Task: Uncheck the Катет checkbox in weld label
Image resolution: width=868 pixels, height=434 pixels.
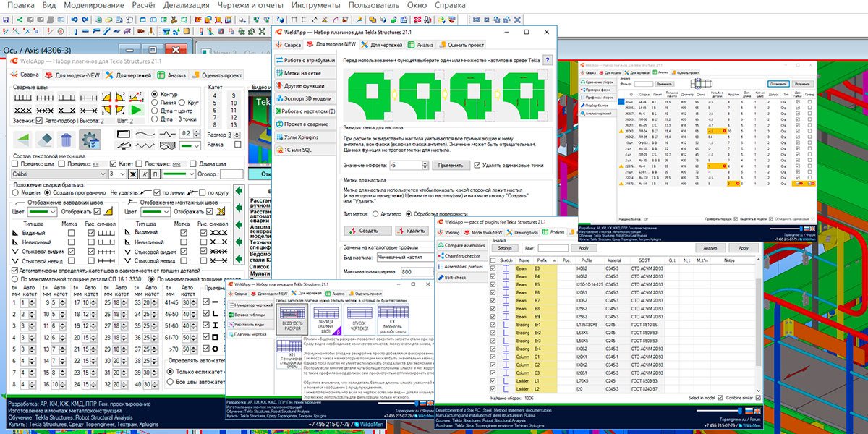Action: [114, 163]
